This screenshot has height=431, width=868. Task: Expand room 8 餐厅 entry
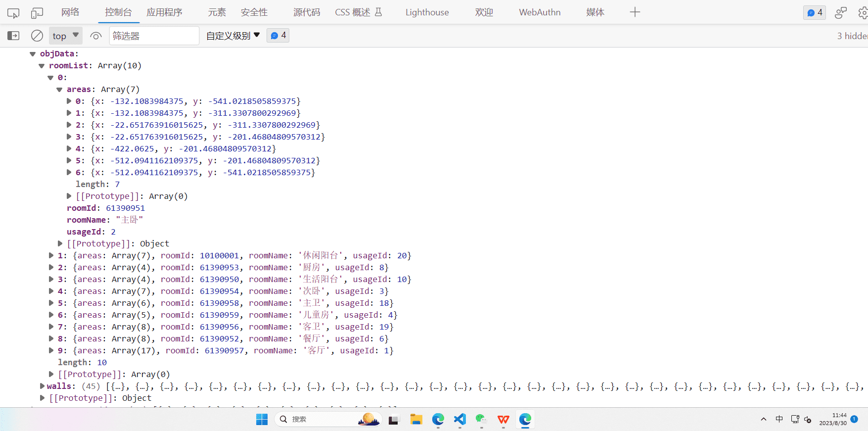51,338
